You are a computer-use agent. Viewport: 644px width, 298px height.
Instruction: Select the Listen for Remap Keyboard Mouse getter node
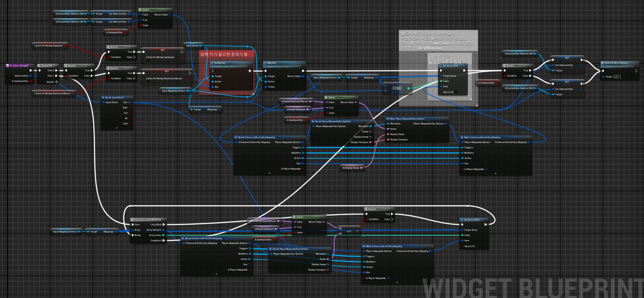point(54,93)
